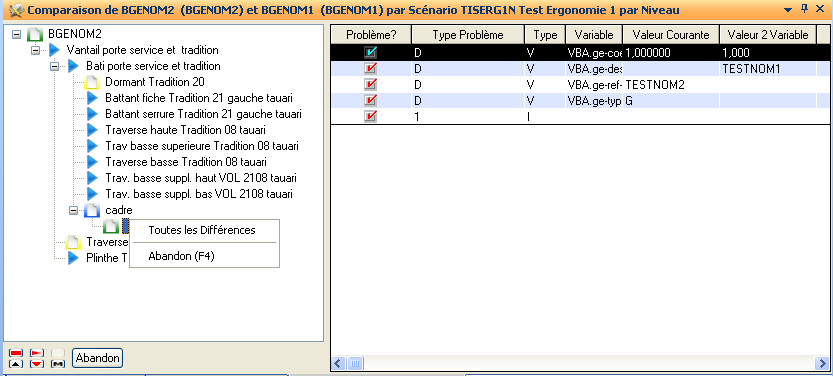This screenshot has height=376, width=833.
Task: Click the red down-arrow button
Action: (x=37, y=364)
